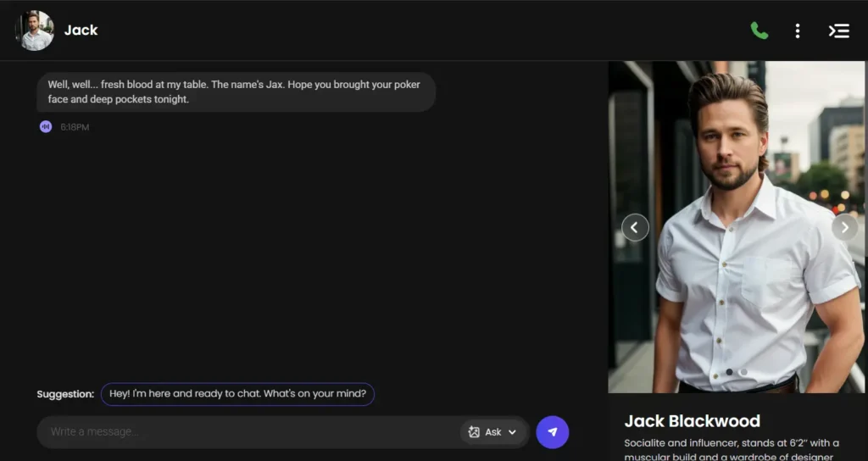Viewport: 868px width, 461px height.
Task: Click Jax's greeting message bubble
Action: (236, 92)
